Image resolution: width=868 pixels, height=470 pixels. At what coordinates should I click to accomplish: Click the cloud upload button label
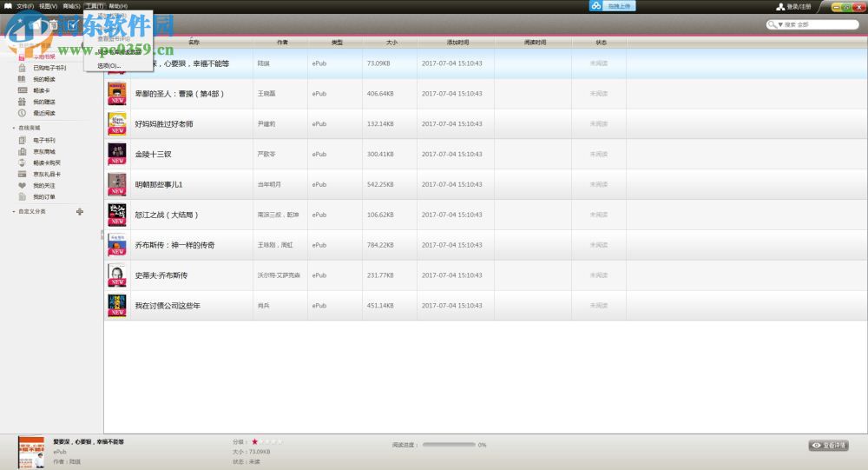click(619, 5)
